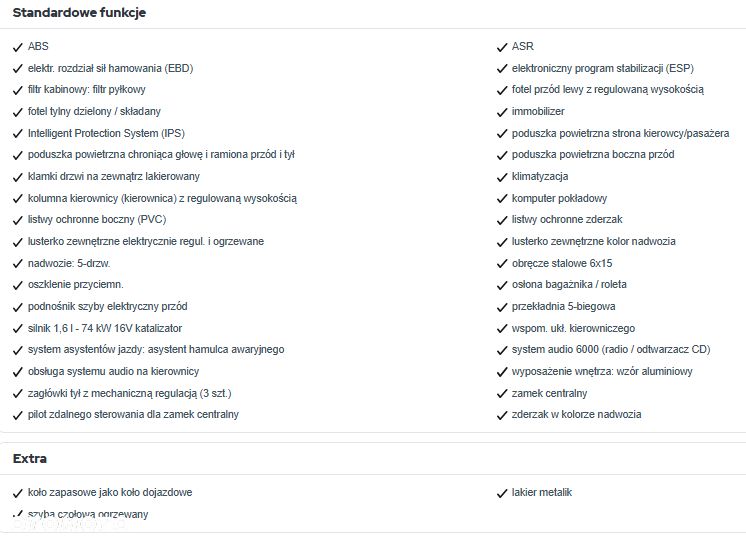Click the checkmark beside nadwozie: 5-drzw.
The height and width of the screenshot is (541, 746).
18,264
